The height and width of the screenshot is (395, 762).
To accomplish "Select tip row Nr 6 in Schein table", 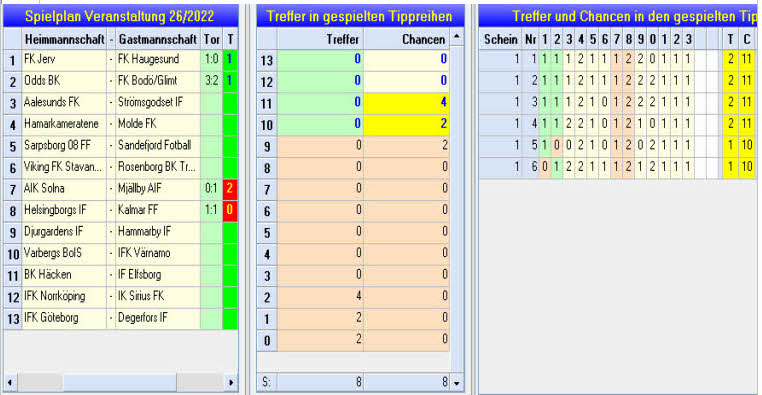I will [x=617, y=167].
